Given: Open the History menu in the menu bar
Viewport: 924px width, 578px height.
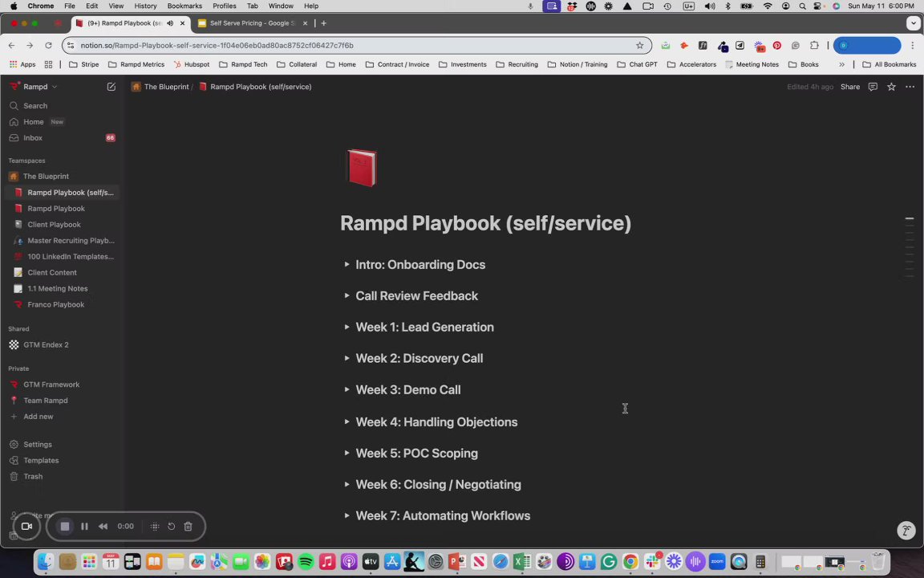Looking at the screenshot, I should click(x=145, y=6).
